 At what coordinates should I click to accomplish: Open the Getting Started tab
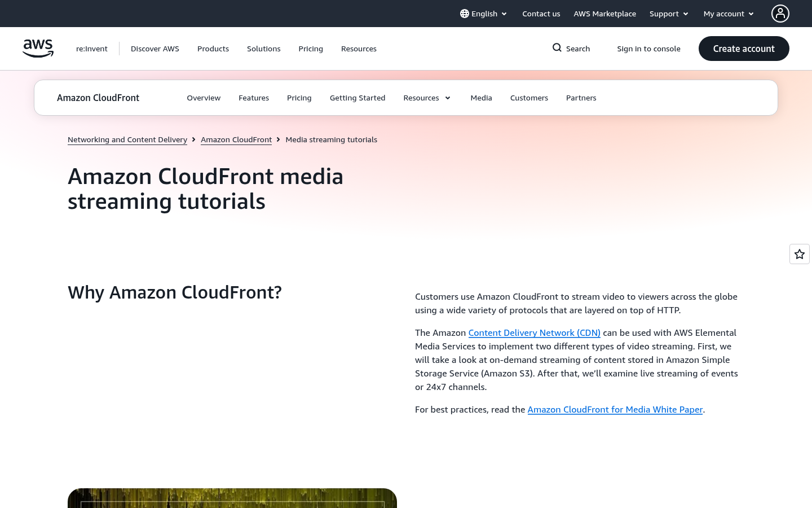358,98
